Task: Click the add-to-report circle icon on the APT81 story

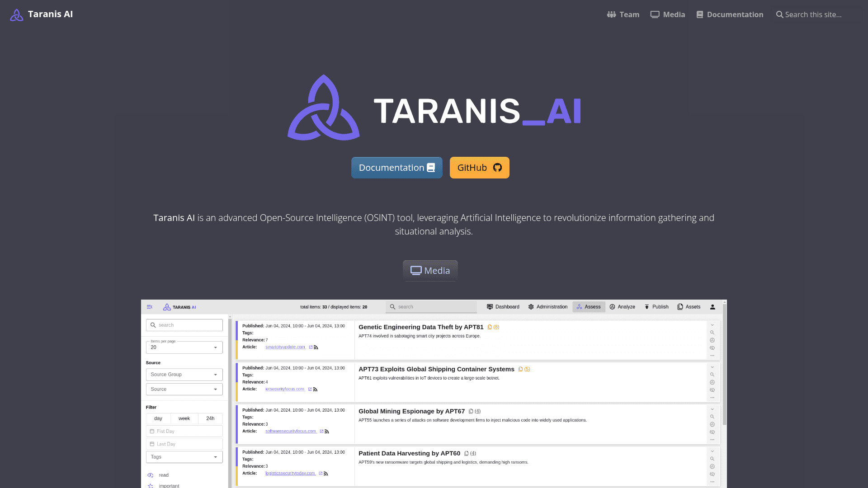Action: [x=712, y=340]
